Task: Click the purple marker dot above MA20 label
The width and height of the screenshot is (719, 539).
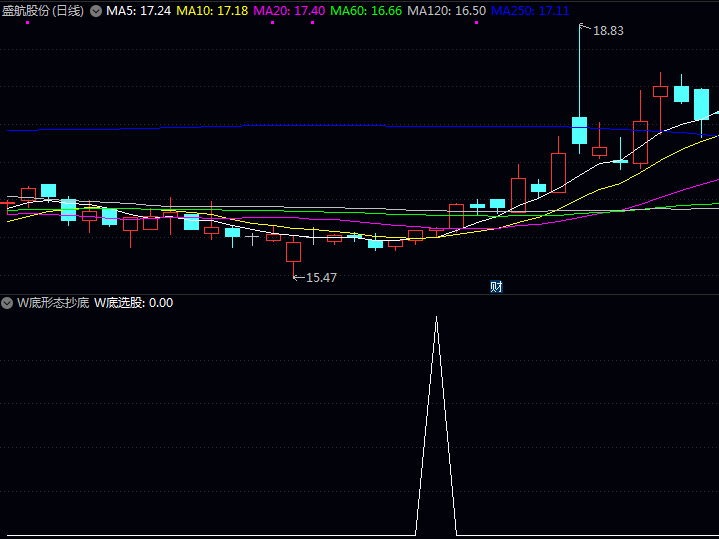Action: pos(272,22)
